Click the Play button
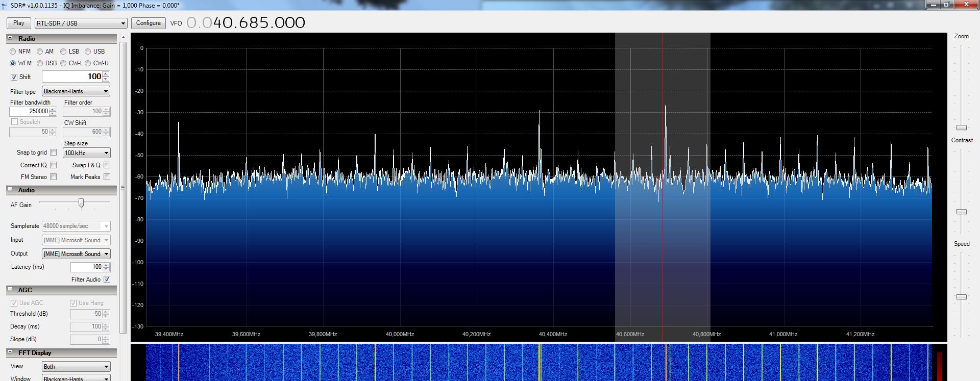 pos(19,23)
